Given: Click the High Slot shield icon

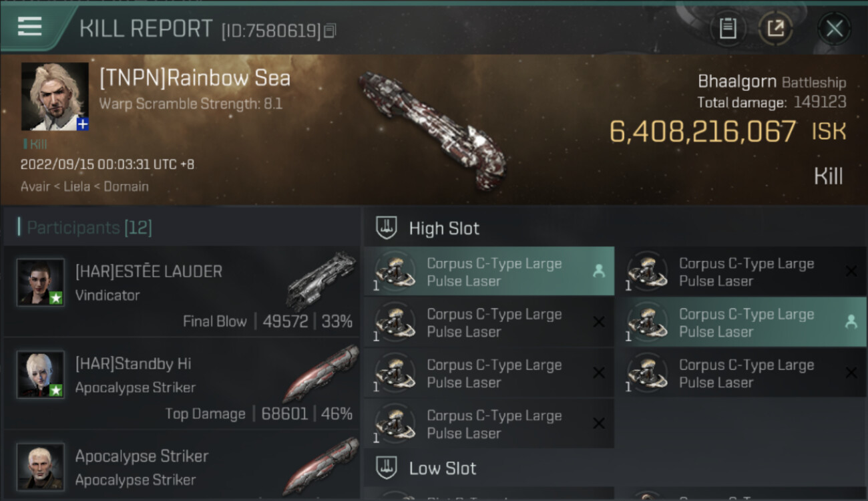Looking at the screenshot, I should [387, 228].
